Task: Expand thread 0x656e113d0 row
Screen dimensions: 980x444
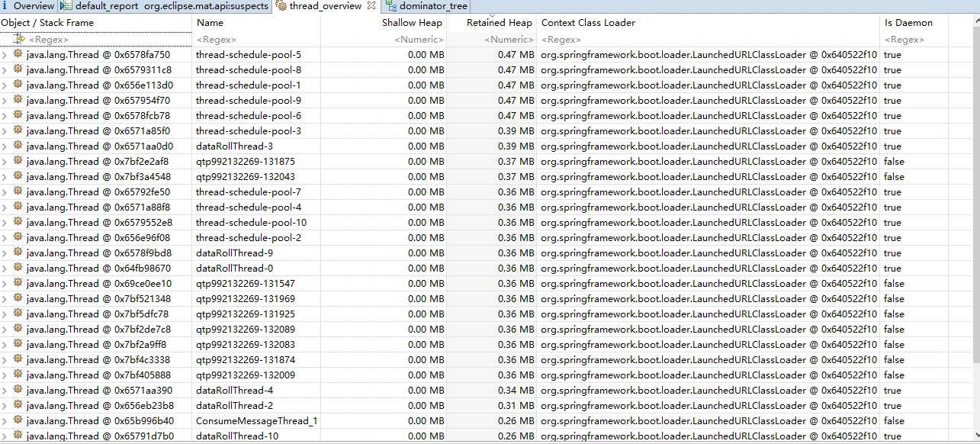Action: [x=5, y=85]
